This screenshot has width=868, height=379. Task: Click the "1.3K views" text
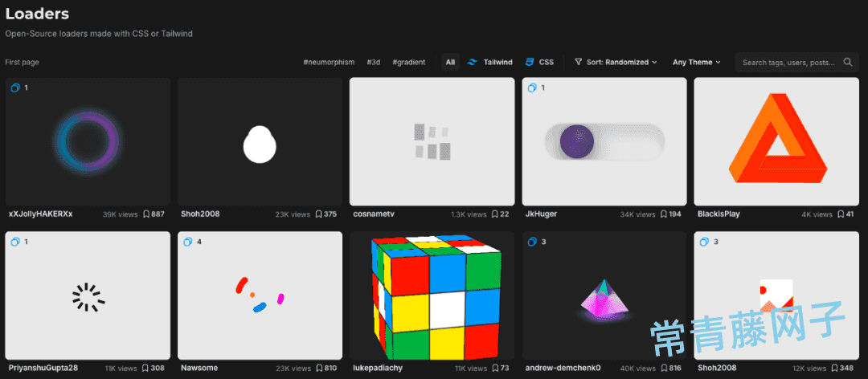[x=469, y=214]
